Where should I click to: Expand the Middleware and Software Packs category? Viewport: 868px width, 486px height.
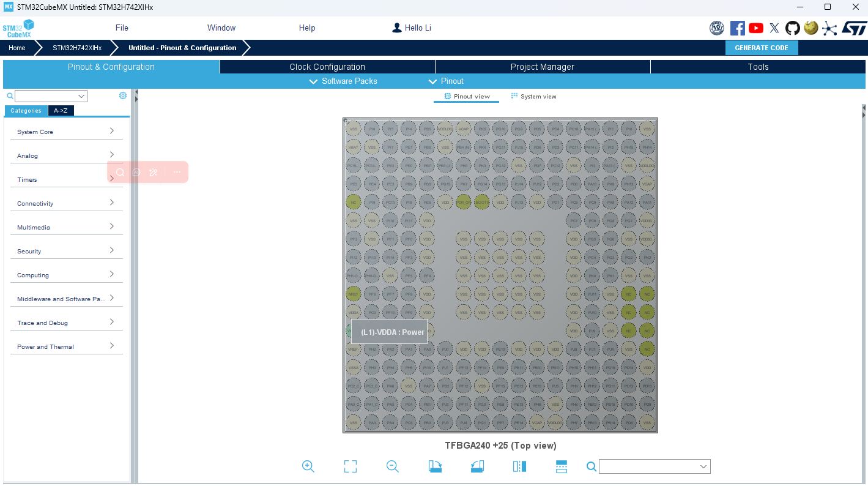[66, 299]
